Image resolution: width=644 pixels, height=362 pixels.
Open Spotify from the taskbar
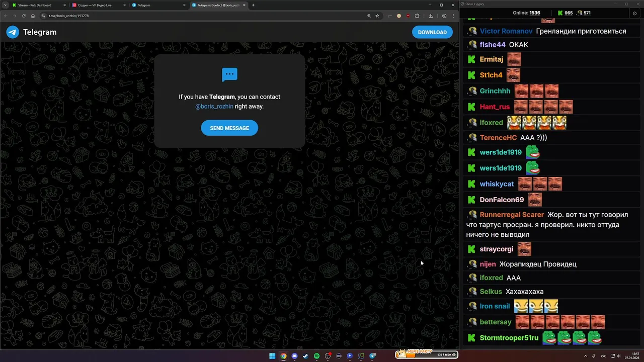[316, 356]
